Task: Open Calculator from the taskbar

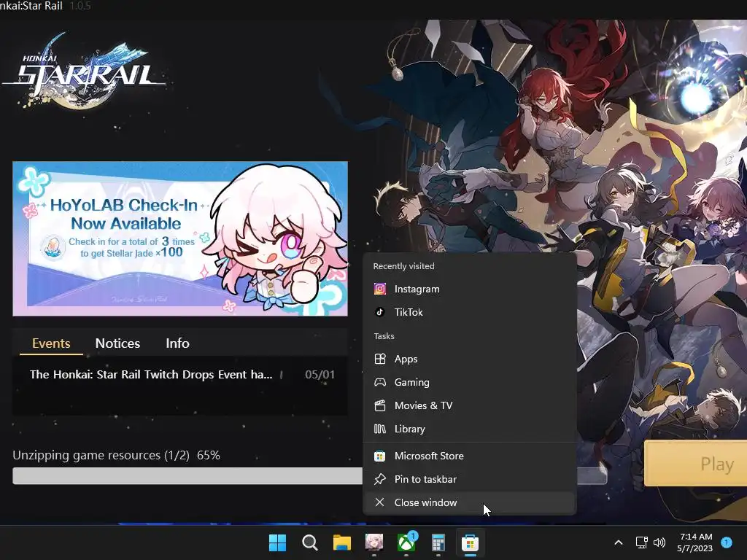Action: tap(438, 542)
